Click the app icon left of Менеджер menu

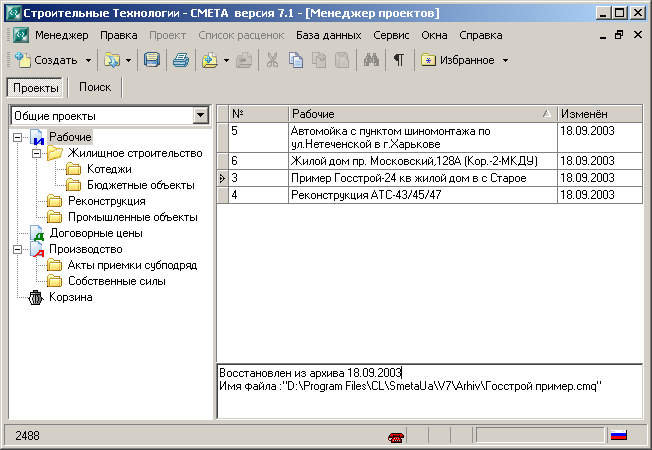click(20, 35)
